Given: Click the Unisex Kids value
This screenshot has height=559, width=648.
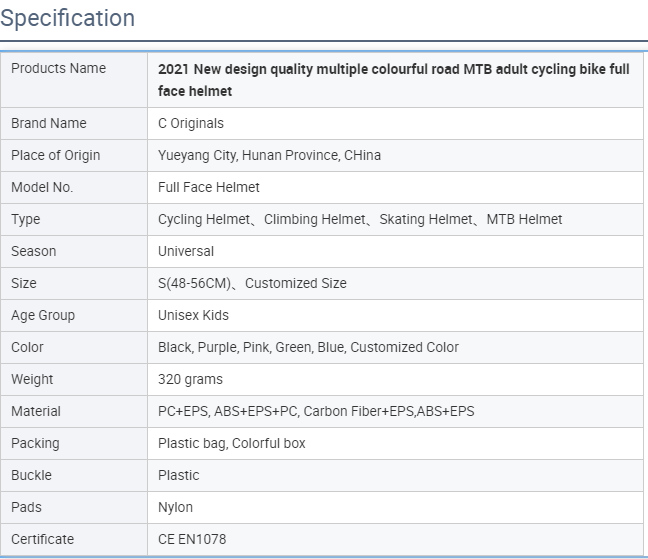Looking at the screenshot, I should click(x=193, y=315).
